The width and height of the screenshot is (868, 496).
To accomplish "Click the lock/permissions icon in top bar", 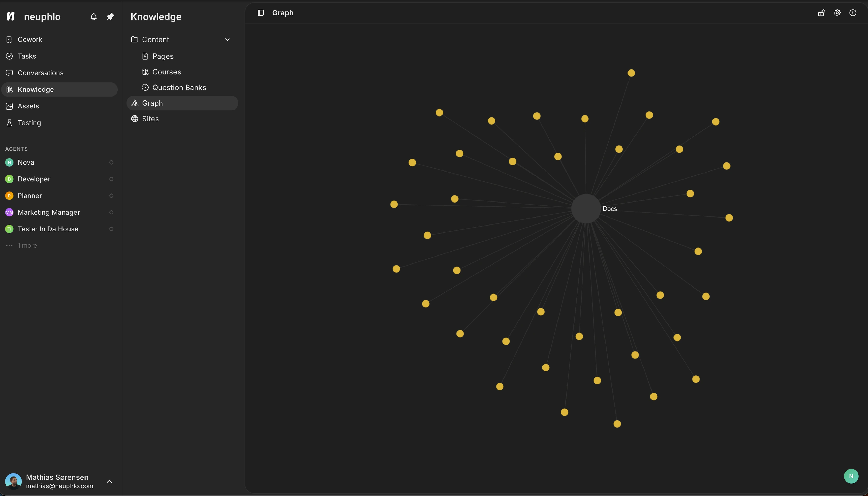I will click(x=821, y=13).
